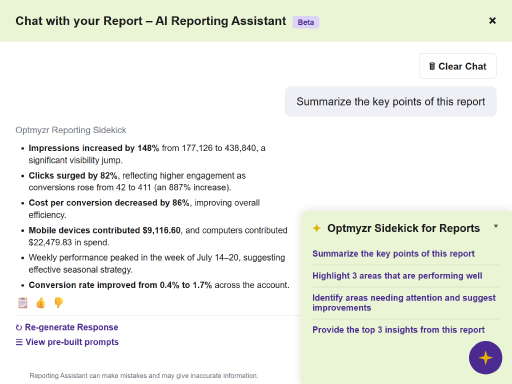Viewport: 512px width, 384px height.
Task: Click 'Weekly performance peaked' bullet text
Action: [x=157, y=263]
